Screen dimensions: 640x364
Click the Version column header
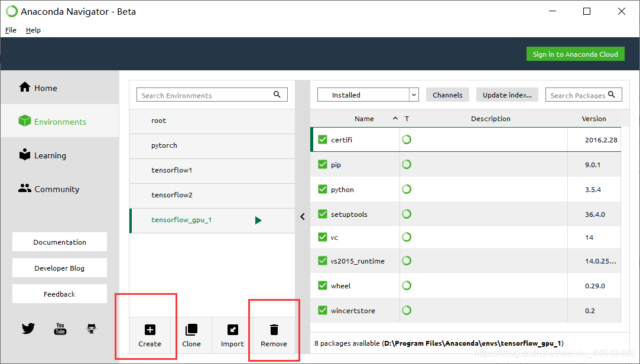coord(594,118)
